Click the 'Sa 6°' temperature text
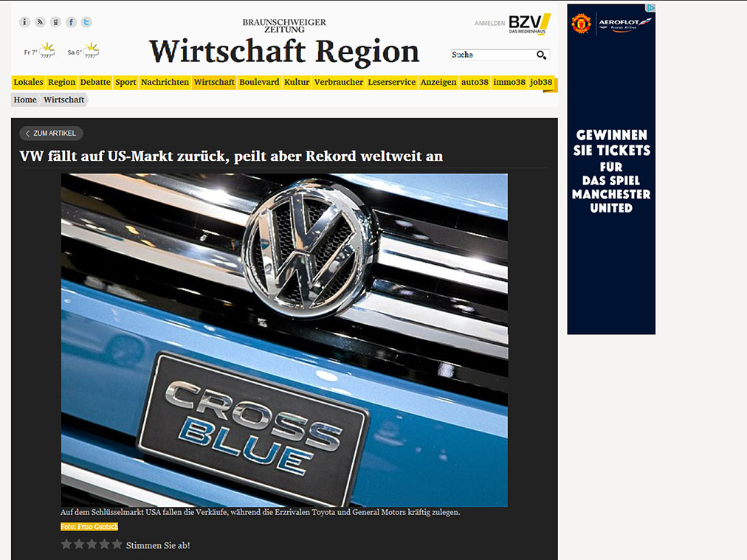The image size is (747, 560). (x=75, y=52)
